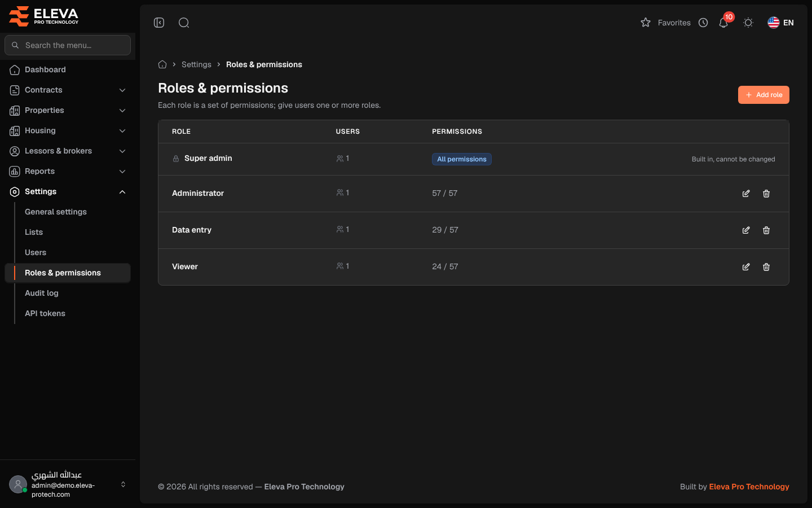
Task: Click the 24 / 57 permissions value
Action: [445, 266]
